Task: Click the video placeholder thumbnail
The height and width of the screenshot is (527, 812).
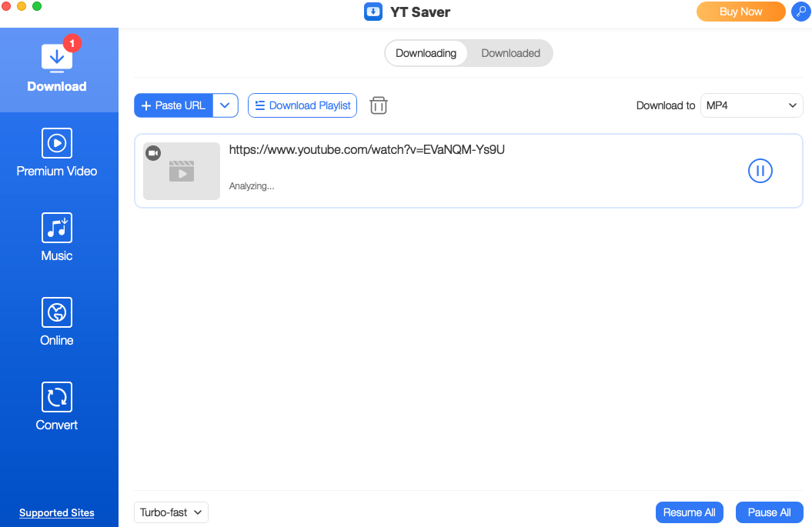Action: [182, 171]
